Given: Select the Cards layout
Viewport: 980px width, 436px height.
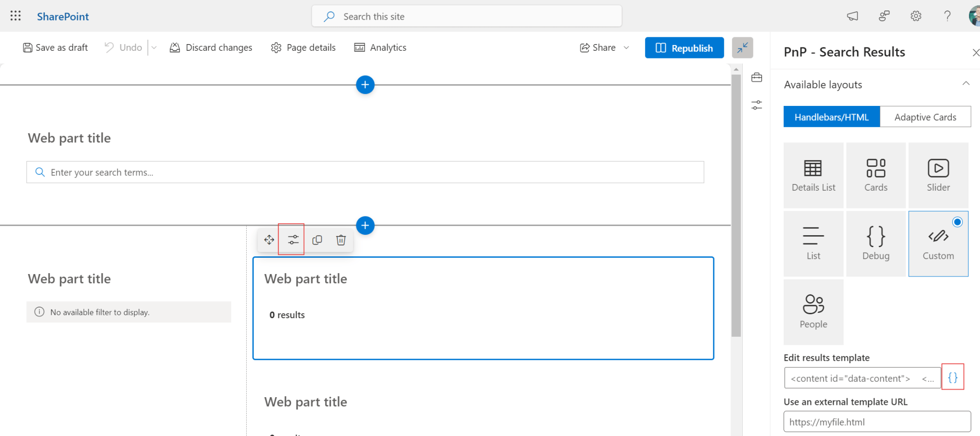Looking at the screenshot, I should tap(876, 174).
